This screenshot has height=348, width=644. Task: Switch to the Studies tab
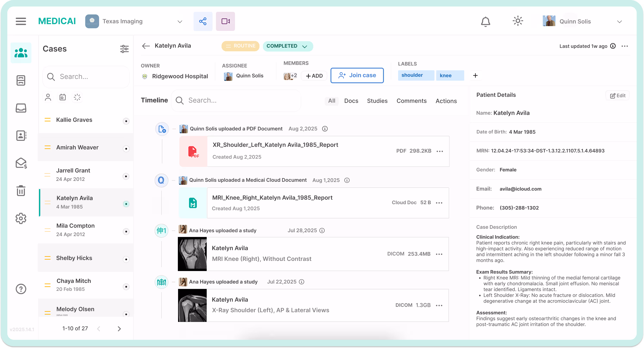pyautogui.click(x=377, y=101)
